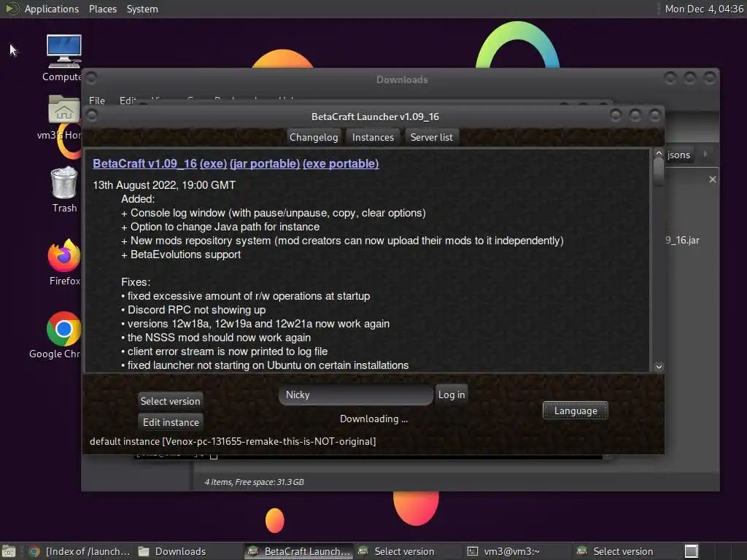This screenshot has height=560, width=747.
Task: Click the Select version button
Action: tap(170, 401)
